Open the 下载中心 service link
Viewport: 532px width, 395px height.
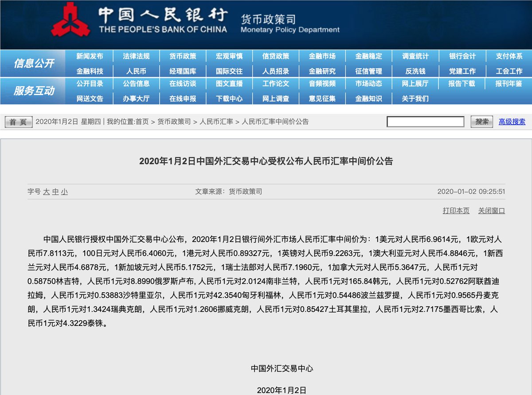(229, 99)
